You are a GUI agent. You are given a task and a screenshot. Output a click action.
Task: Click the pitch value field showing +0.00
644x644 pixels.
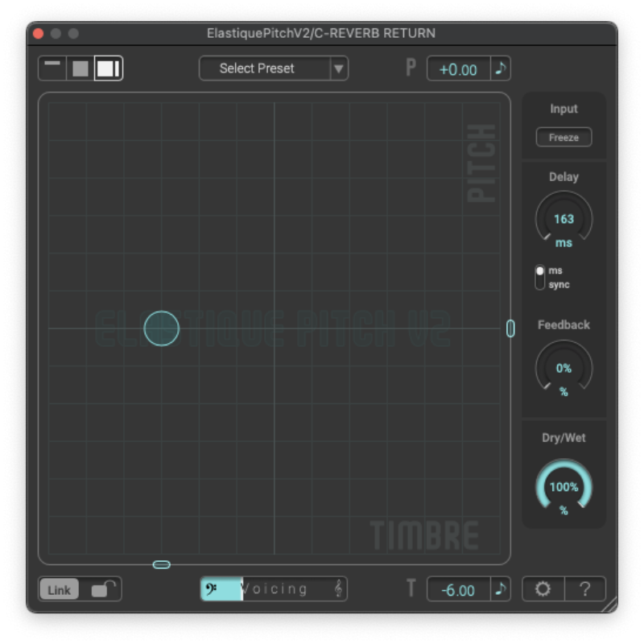click(x=458, y=69)
